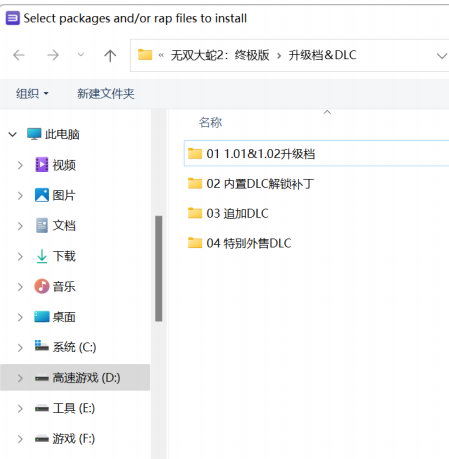
Task: Expand the 音乐 tree node
Action: (20, 287)
